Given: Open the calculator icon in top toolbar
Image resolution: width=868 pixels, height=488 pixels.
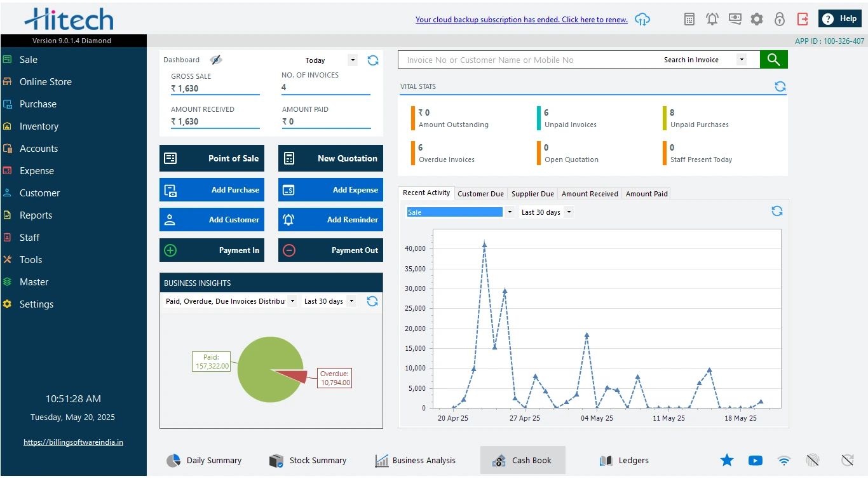Looking at the screenshot, I should point(689,19).
